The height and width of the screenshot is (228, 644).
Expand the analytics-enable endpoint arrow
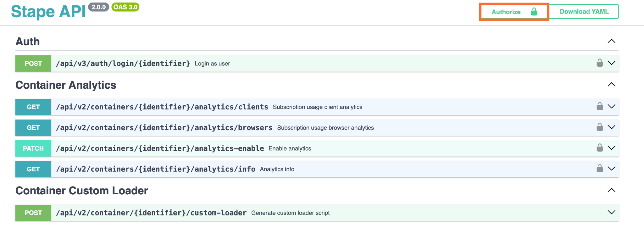pos(611,148)
